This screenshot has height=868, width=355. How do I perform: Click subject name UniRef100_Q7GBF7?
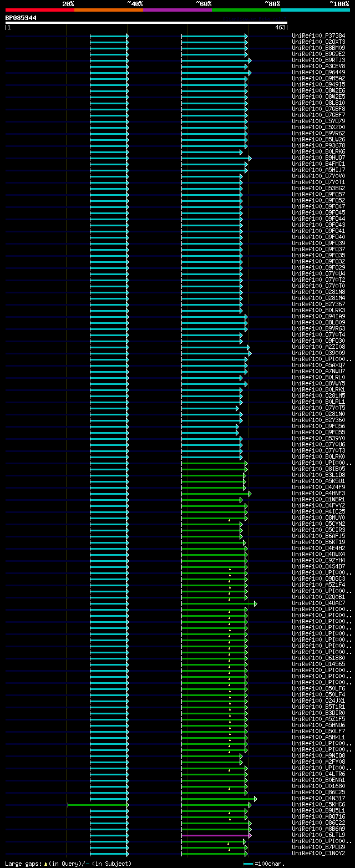point(318,115)
